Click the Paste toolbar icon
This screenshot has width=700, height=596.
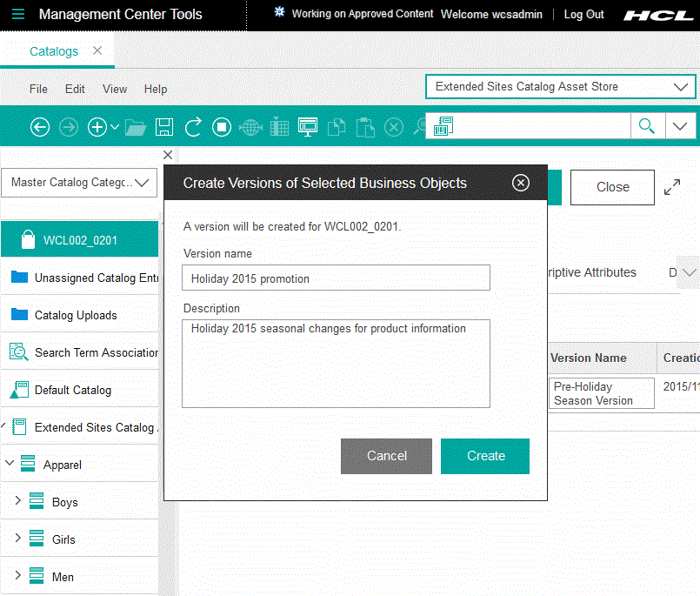tap(365, 127)
